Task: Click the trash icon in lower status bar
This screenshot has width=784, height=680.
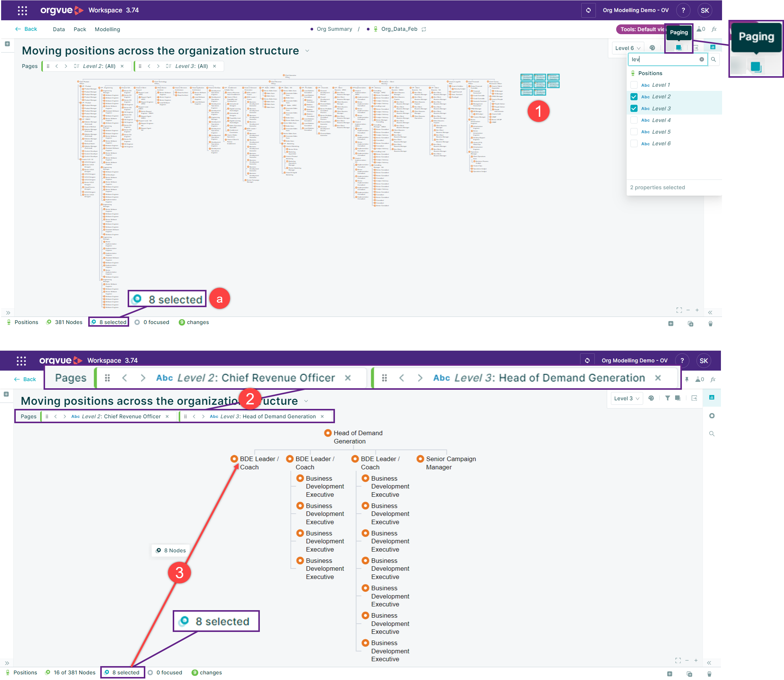Action: click(709, 674)
